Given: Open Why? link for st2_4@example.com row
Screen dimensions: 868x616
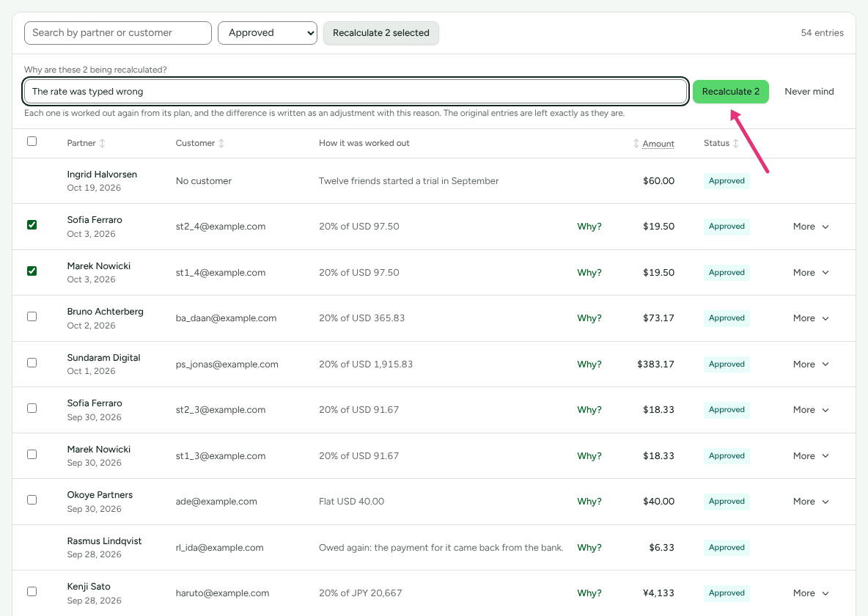Looking at the screenshot, I should click(589, 226).
